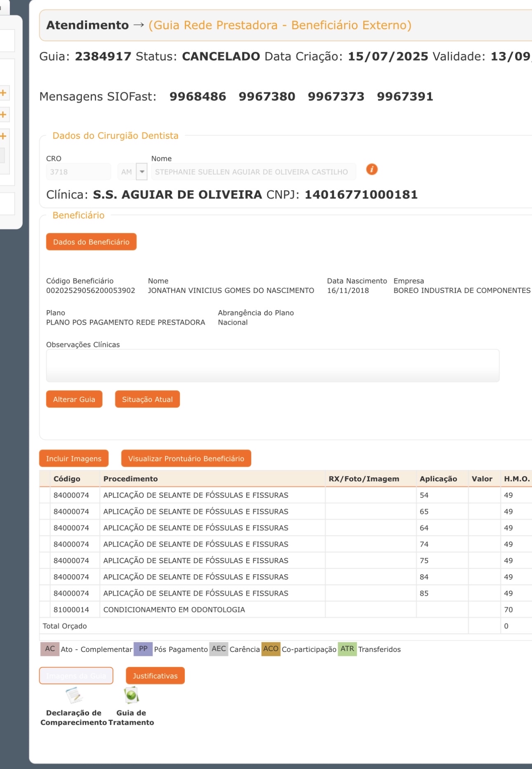Click inside the Observações Clínicas text area
Viewport: 532px width, 769px height.
pyautogui.click(x=272, y=366)
